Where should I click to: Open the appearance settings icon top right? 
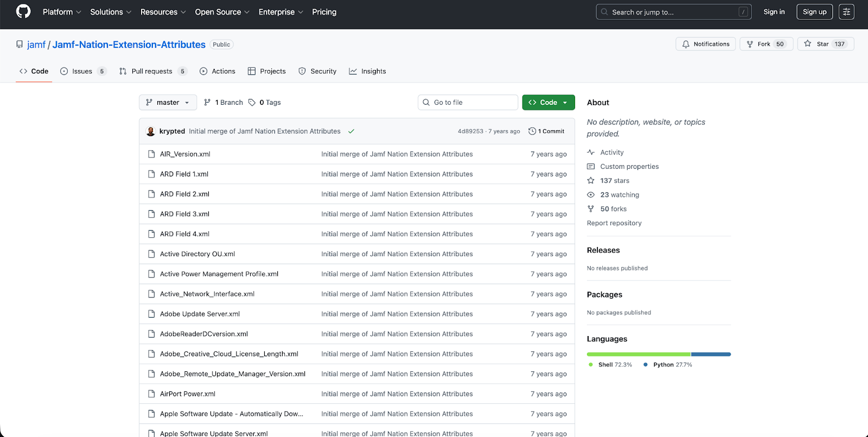(846, 12)
